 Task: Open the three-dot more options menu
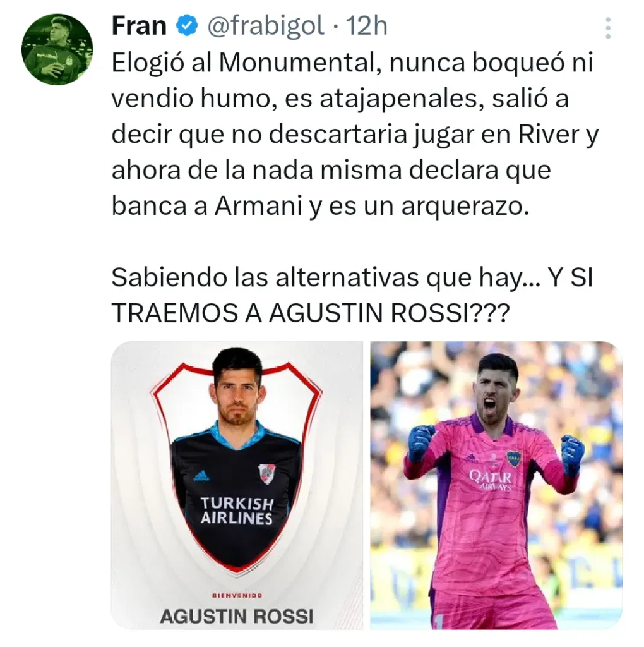[x=608, y=28]
